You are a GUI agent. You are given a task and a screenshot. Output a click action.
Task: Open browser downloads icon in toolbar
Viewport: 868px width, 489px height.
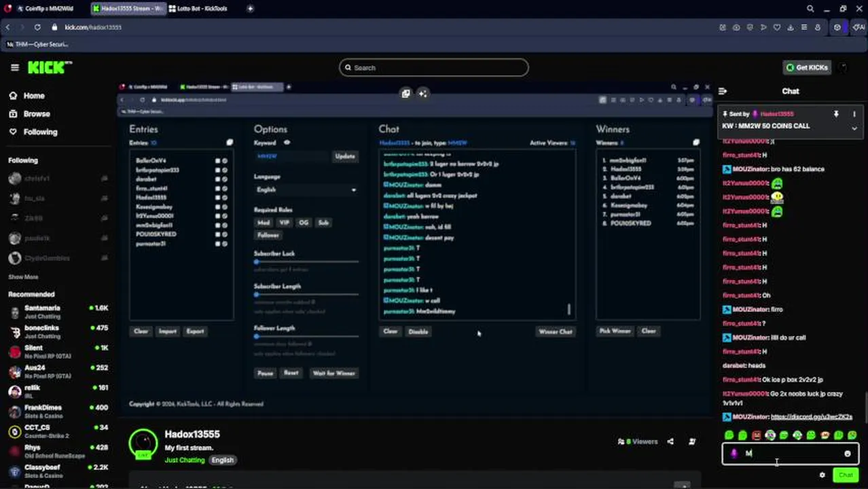tap(791, 27)
